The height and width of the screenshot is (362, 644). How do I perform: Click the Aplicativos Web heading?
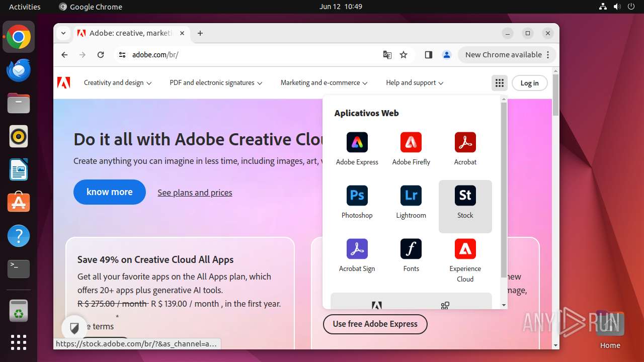[366, 113]
